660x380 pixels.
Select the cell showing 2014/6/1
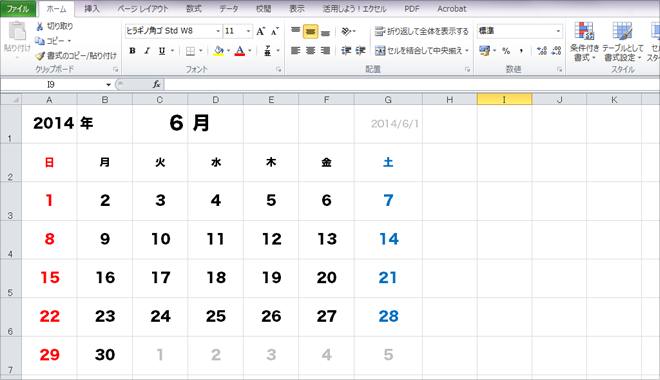click(388, 124)
